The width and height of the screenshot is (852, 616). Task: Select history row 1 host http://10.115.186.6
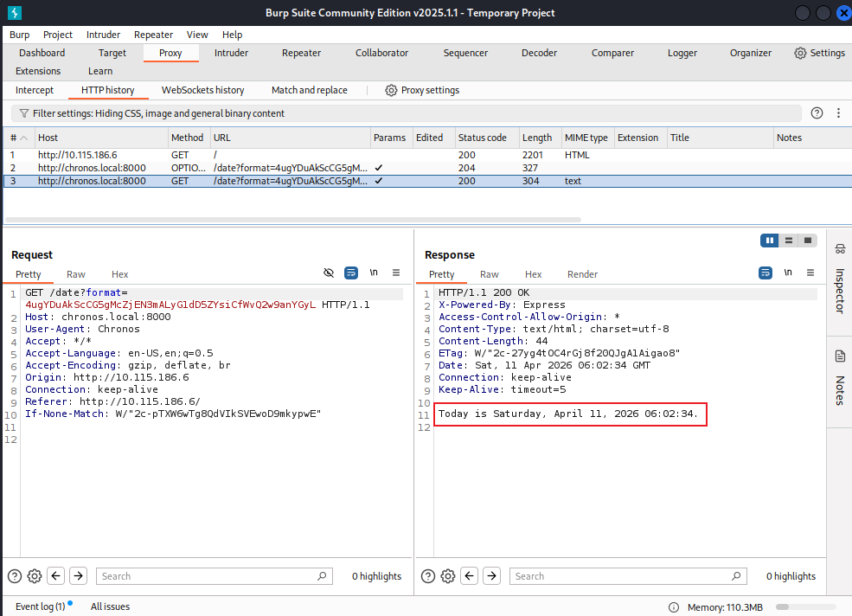point(77,155)
